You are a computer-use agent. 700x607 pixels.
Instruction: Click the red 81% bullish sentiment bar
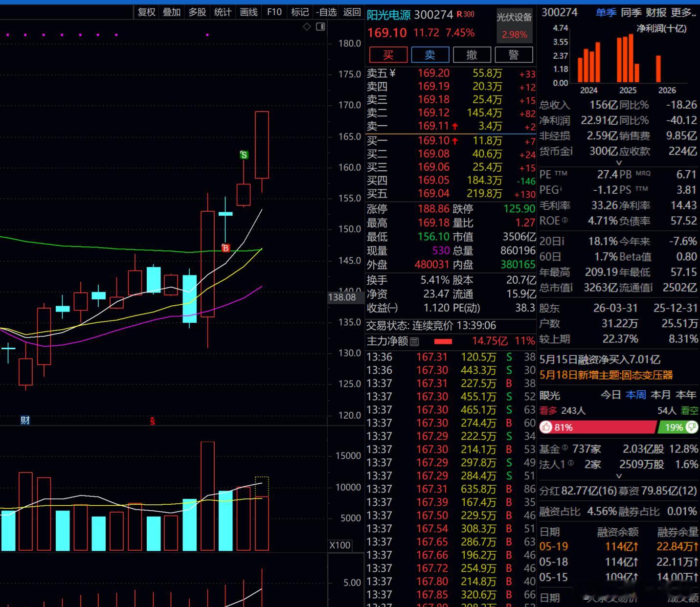tap(597, 427)
